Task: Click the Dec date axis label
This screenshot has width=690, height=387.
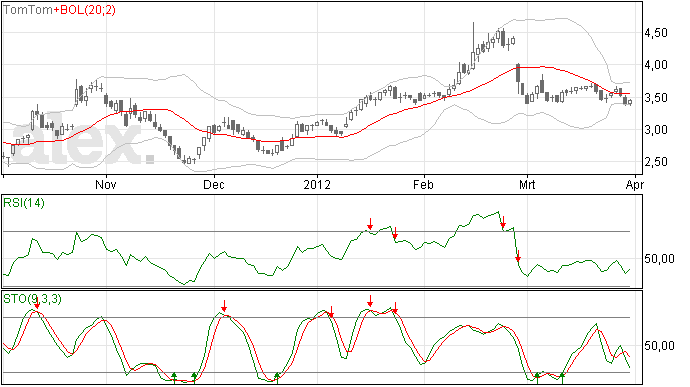Action: tap(214, 184)
